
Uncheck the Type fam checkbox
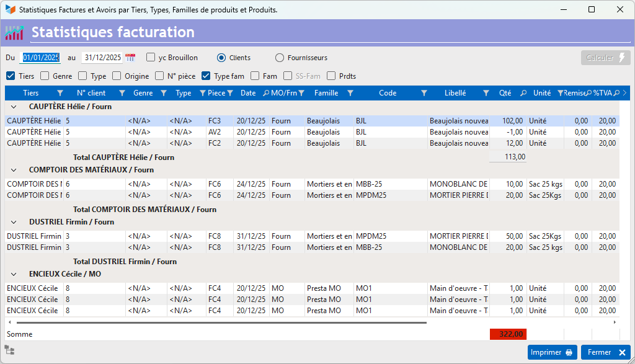click(x=206, y=76)
